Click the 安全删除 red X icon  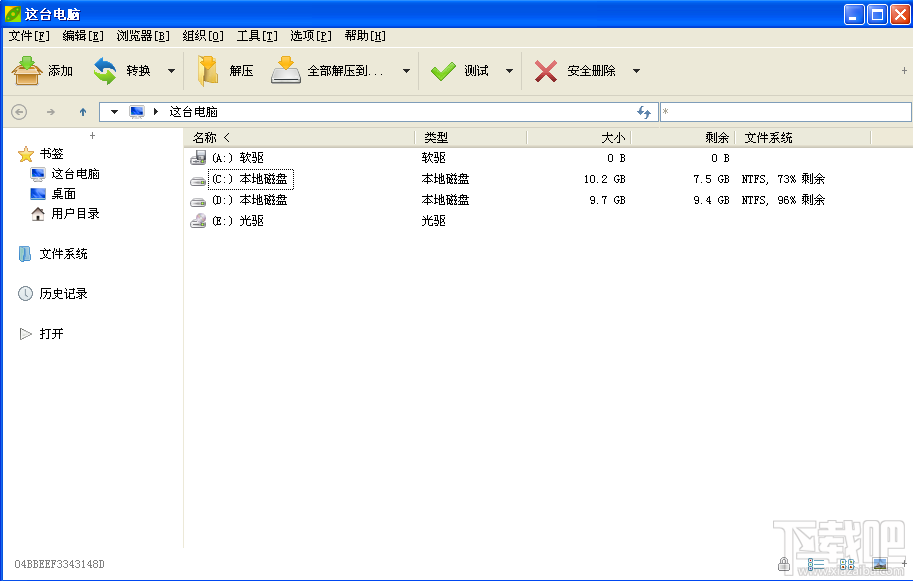point(545,71)
